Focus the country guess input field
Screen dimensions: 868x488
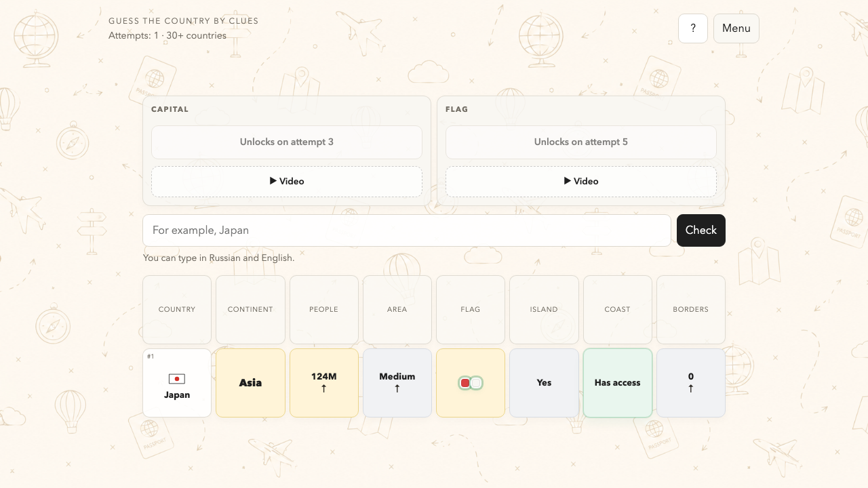(x=407, y=230)
